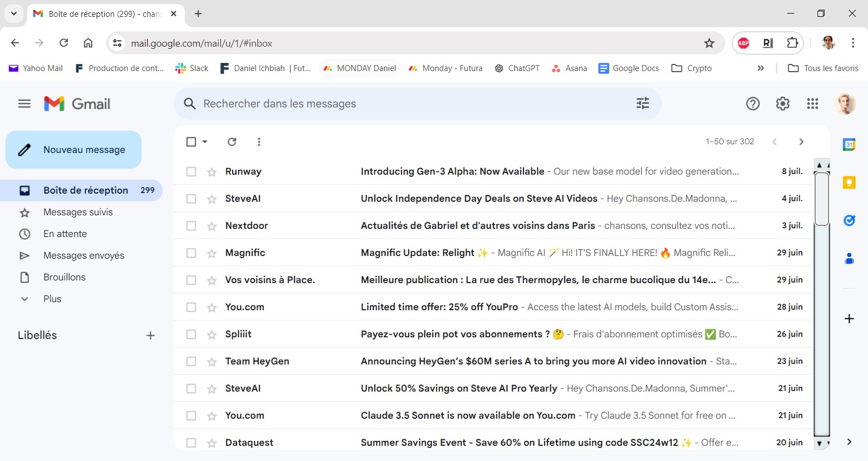Bookmark this page with the star icon
The image size is (868, 461).
pos(709,43)
